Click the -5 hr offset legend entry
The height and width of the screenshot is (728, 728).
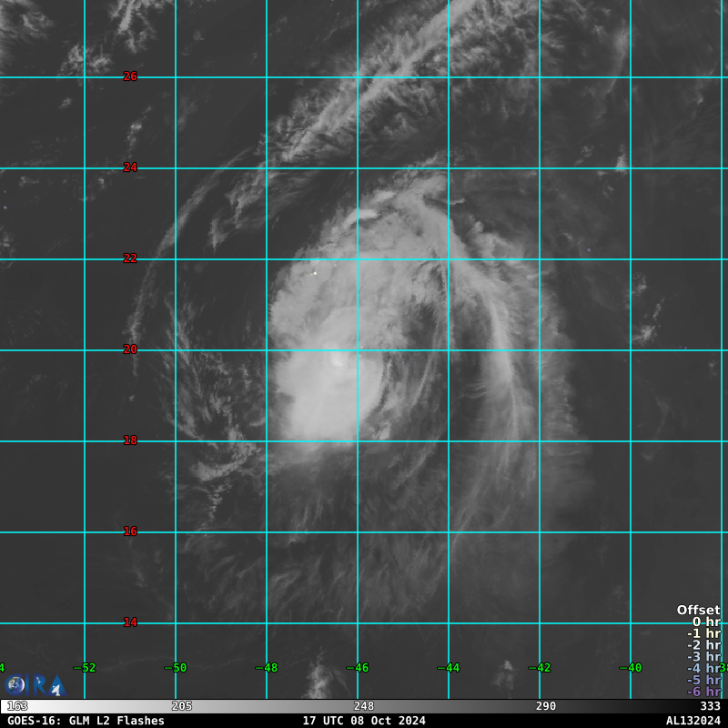pos(703,680)
